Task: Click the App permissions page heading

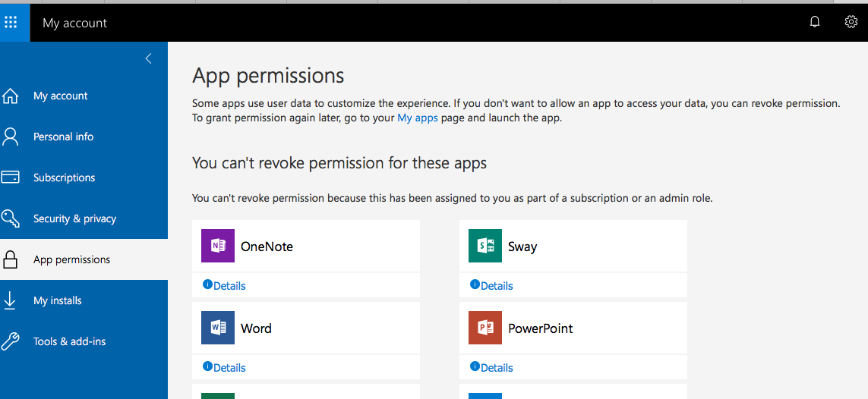Action: (268, 76)
